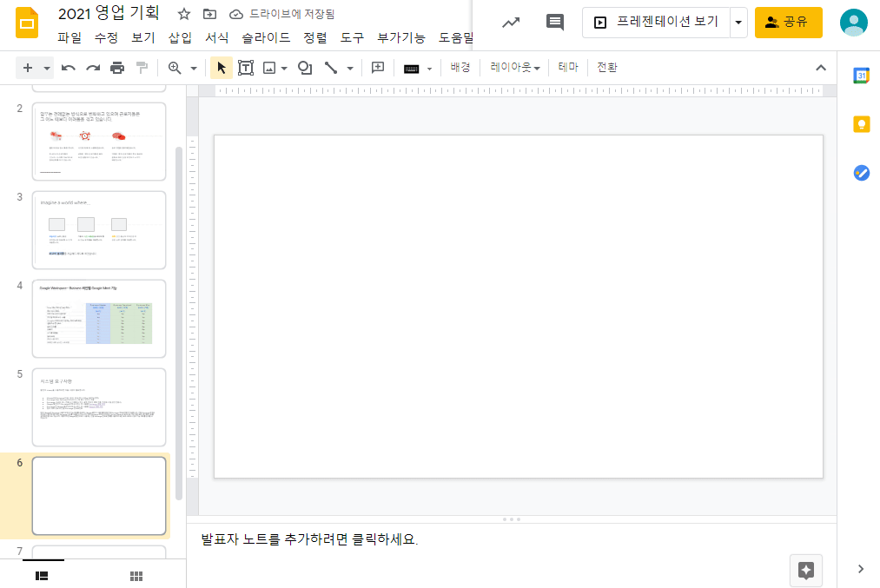Open the 수정 menu
880x588 pixels.
(x=106, y=37)
